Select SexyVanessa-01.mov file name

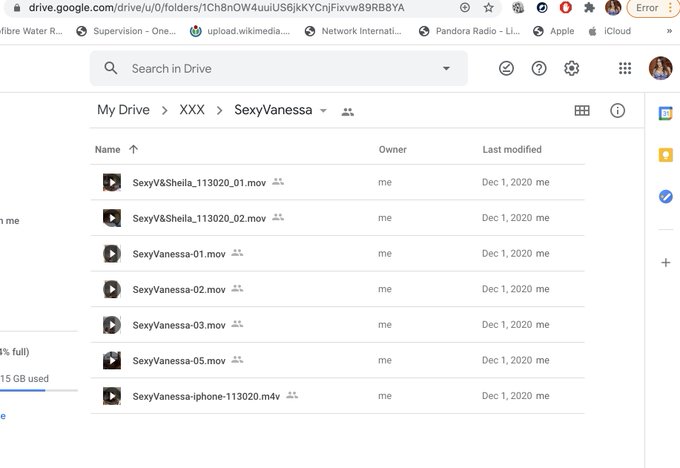point(179,254)
